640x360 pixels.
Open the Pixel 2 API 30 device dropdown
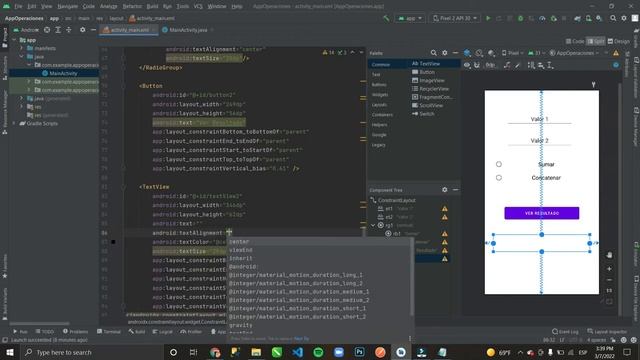click(x=455, y=18)
